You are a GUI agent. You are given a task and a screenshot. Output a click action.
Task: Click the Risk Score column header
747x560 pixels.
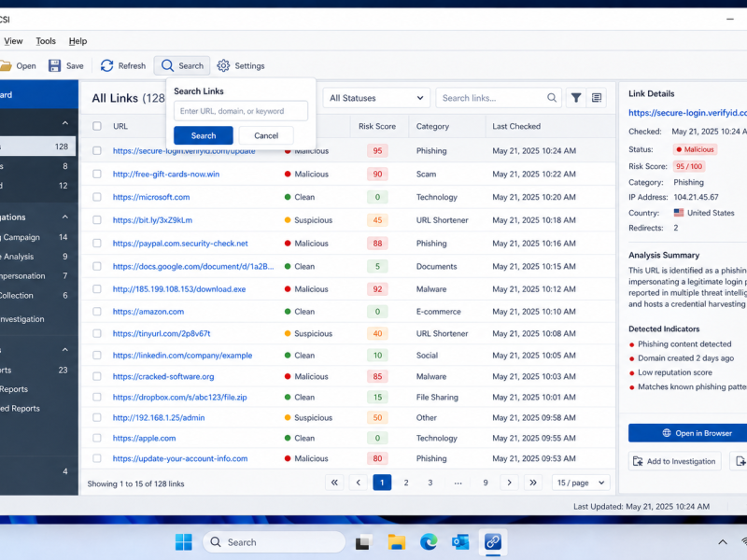pos(377,126)
